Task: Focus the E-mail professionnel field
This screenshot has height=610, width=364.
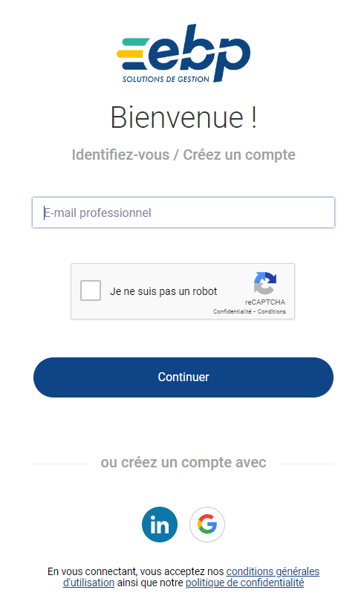Action: click(183, 212)
